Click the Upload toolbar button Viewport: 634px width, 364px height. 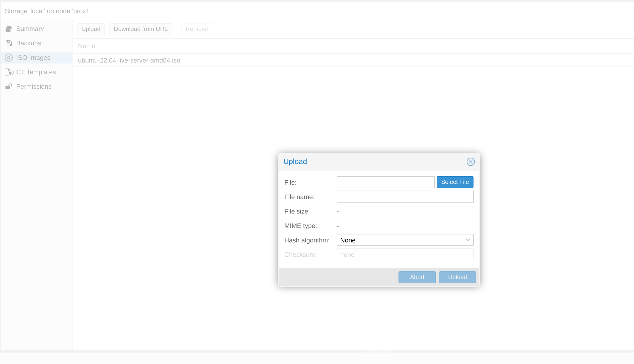point(91,29)
